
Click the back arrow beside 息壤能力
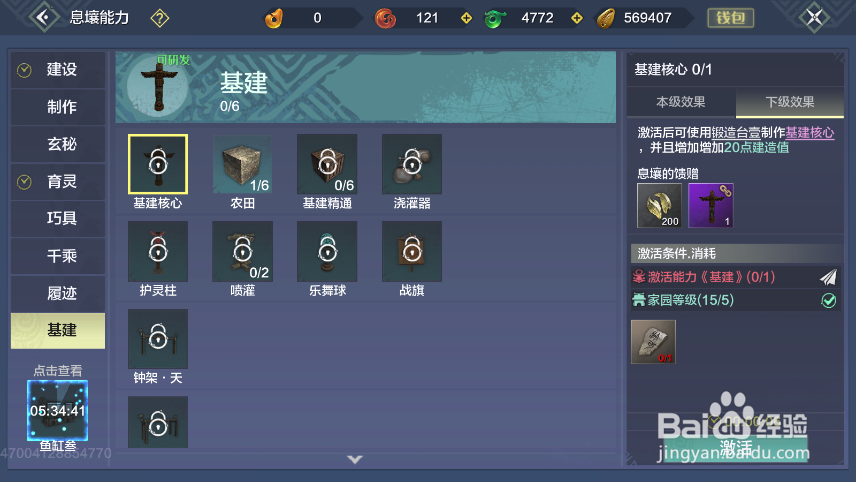pyautogui.click(x=44, y=17)
